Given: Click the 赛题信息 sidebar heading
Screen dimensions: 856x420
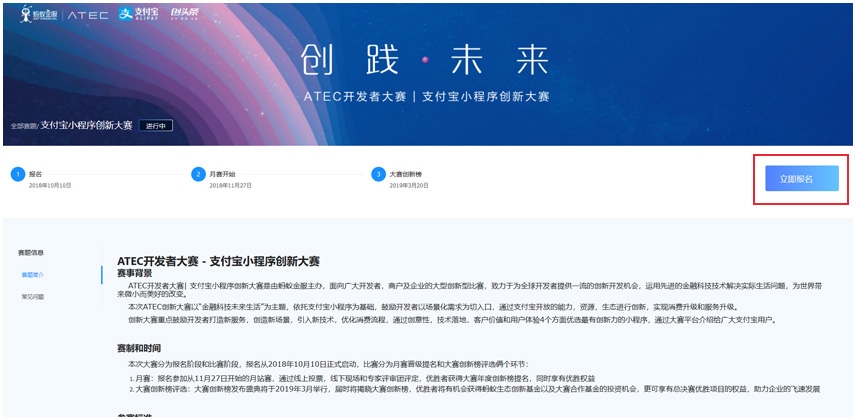Looking at the screenshot, I should (x=33, y=252).
